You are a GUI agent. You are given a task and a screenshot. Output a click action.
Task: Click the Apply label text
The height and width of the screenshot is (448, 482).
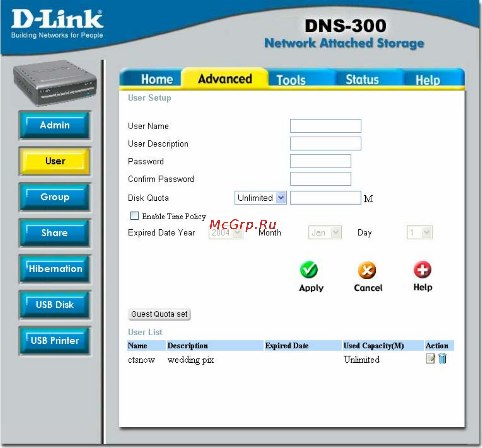tap(311, 288)
